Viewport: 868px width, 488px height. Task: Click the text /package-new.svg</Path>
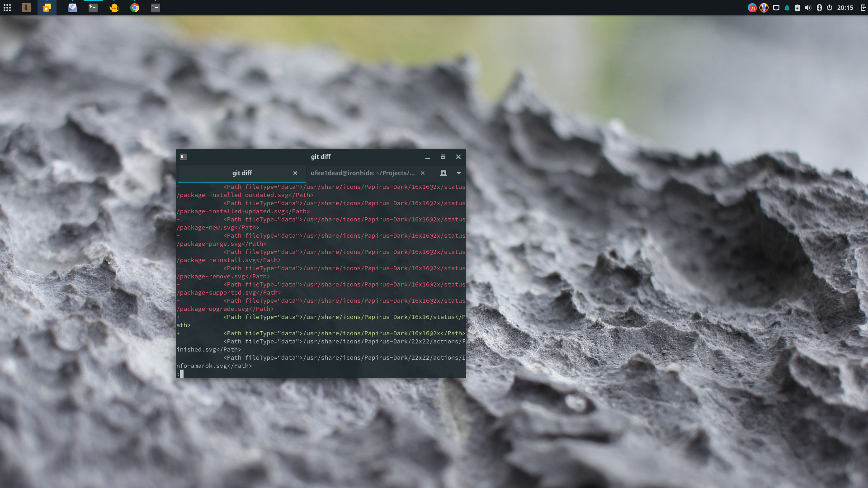[217, 228]
